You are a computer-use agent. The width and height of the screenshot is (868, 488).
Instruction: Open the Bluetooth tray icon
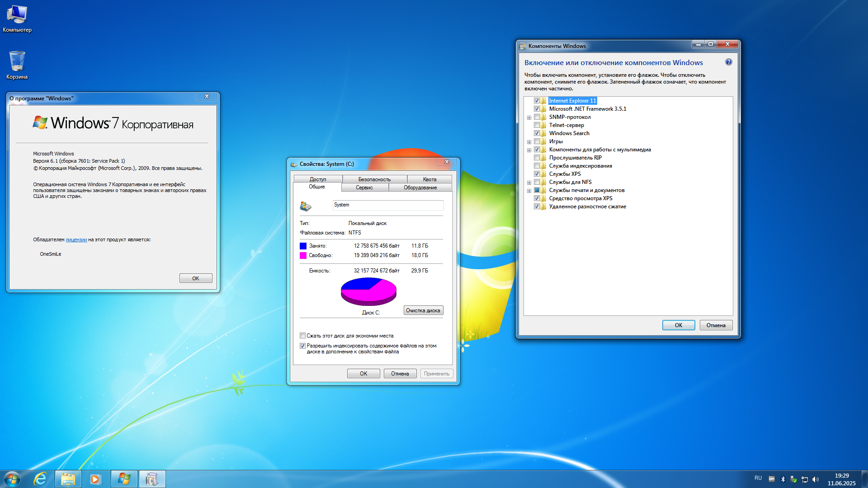click(x=783, y=479)
